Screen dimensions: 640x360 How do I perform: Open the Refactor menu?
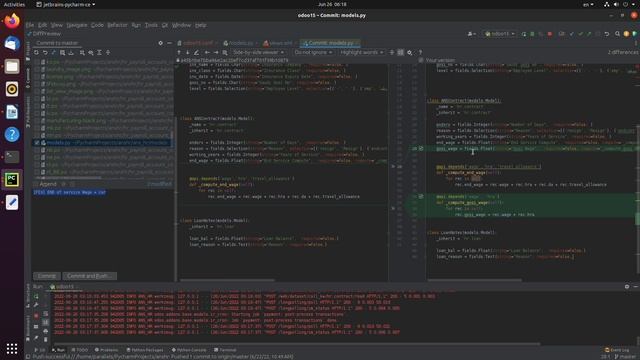pyautogui.click(x=117, y=25)
